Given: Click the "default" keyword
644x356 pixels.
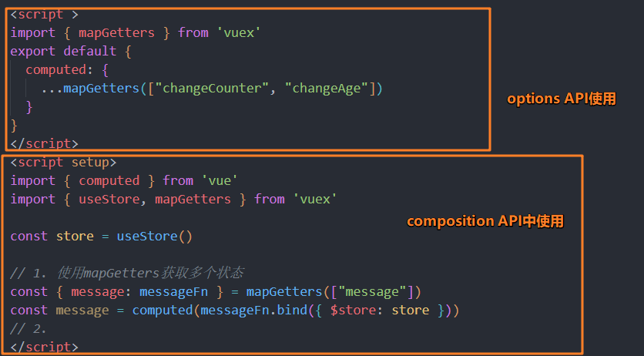Looking at the screenshot, I should pos(89,51).
